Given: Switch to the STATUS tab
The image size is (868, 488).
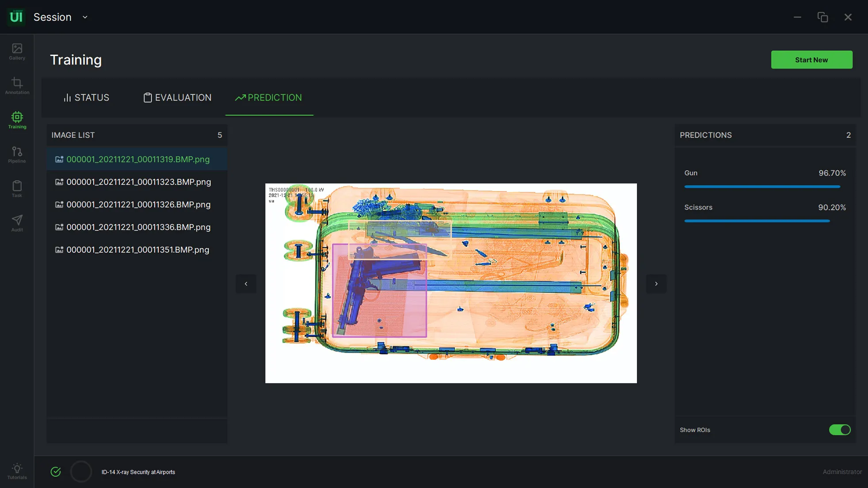Looking at the screenshot, I should pyautogui.click(x=86, y=98).
